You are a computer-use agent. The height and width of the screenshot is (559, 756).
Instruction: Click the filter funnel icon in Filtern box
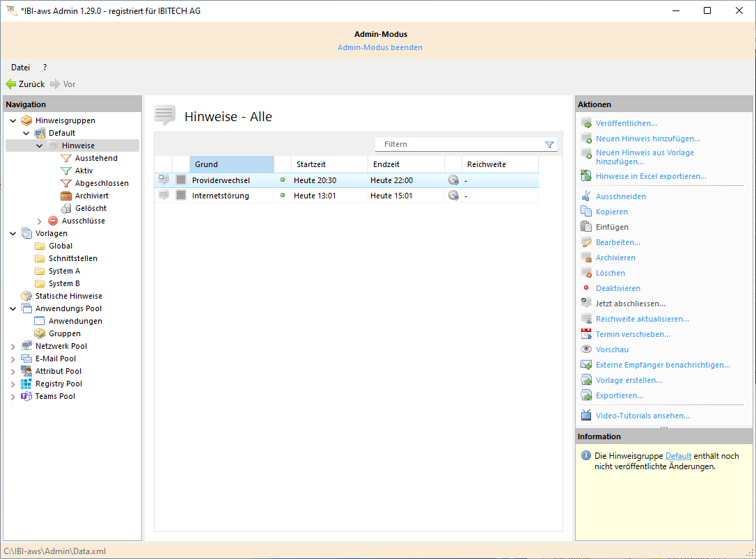549,144
